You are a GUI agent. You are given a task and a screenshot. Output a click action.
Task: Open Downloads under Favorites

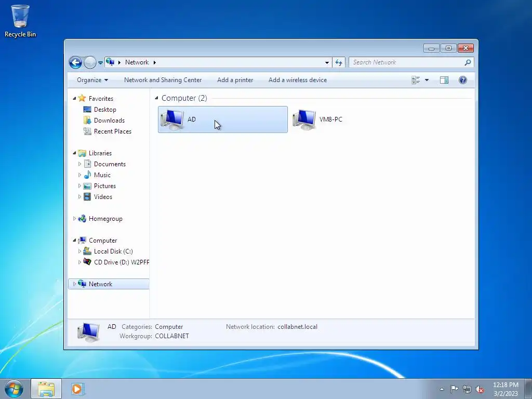coord(109,121)
